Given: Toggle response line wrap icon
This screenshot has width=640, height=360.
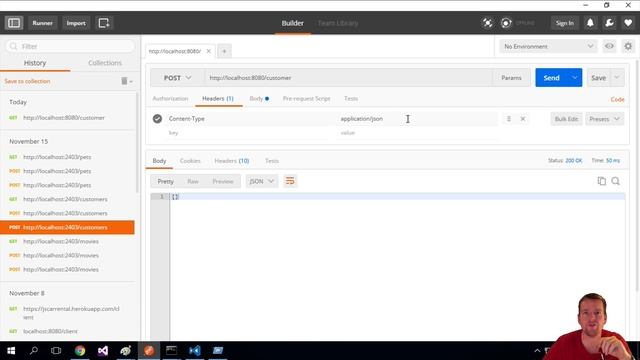Looking at the screenshot, I should pos(290,181).
